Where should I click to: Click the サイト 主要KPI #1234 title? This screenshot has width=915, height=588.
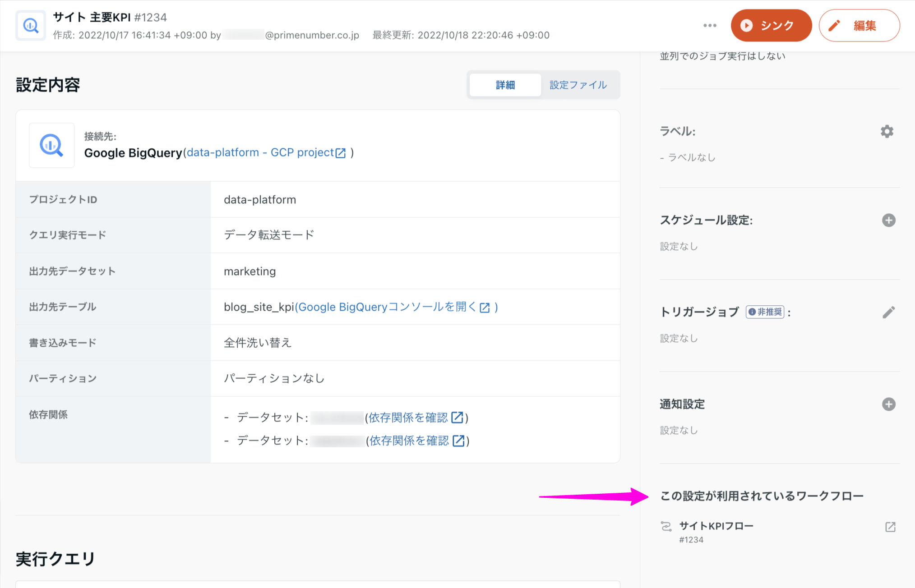tap(110, 17)
